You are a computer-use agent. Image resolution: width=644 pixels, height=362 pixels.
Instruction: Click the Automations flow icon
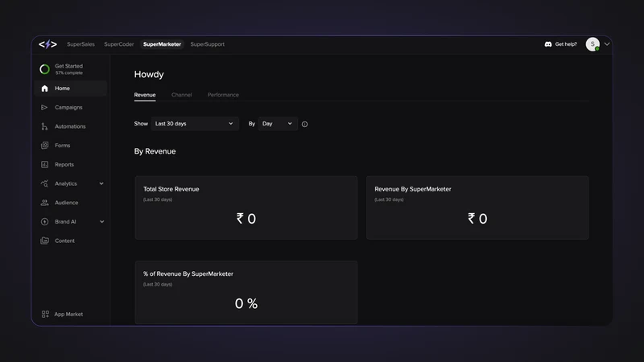click(x=44, y=126)
